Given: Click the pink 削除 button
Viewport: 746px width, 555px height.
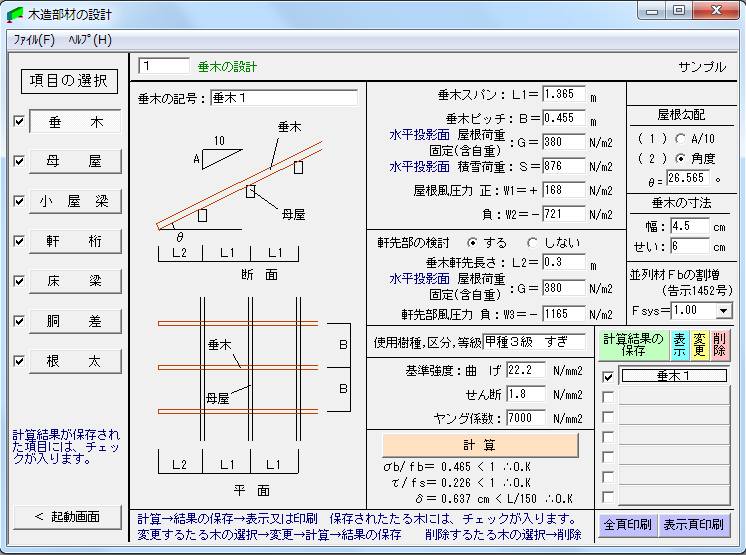Looking at the screenshot, I should click(721, 345).
